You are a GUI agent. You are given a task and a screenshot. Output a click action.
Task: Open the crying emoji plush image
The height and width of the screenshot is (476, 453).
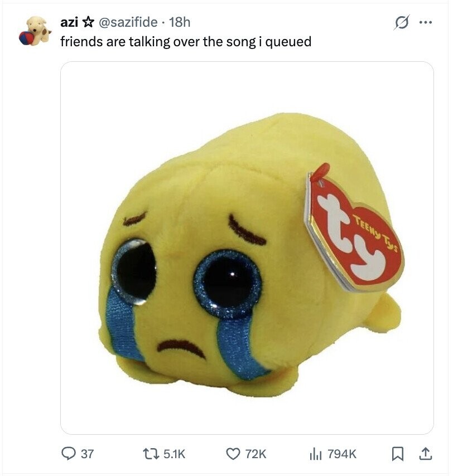(x=247, y=247)
